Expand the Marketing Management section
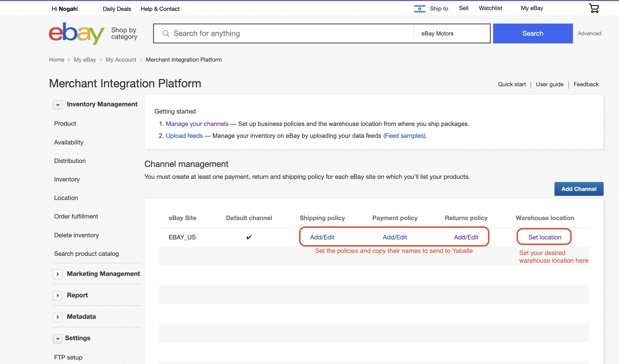 (x=58, y=274)
